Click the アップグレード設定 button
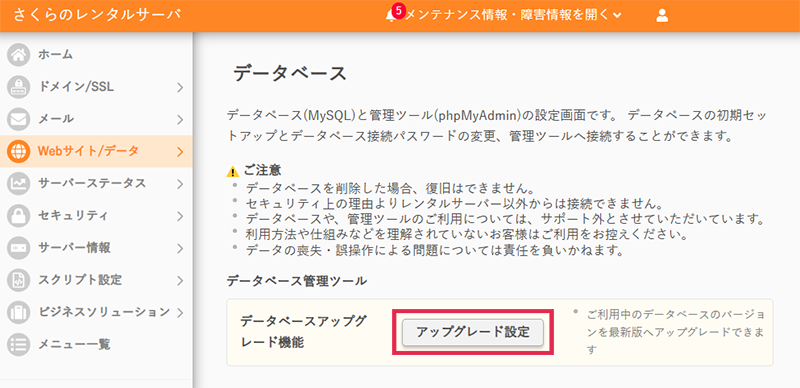This screenshot has height=388, width=800. click(x=473, y=332)
